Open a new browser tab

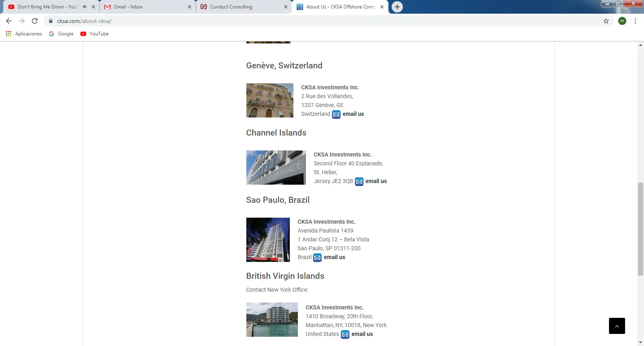[397, 7]
